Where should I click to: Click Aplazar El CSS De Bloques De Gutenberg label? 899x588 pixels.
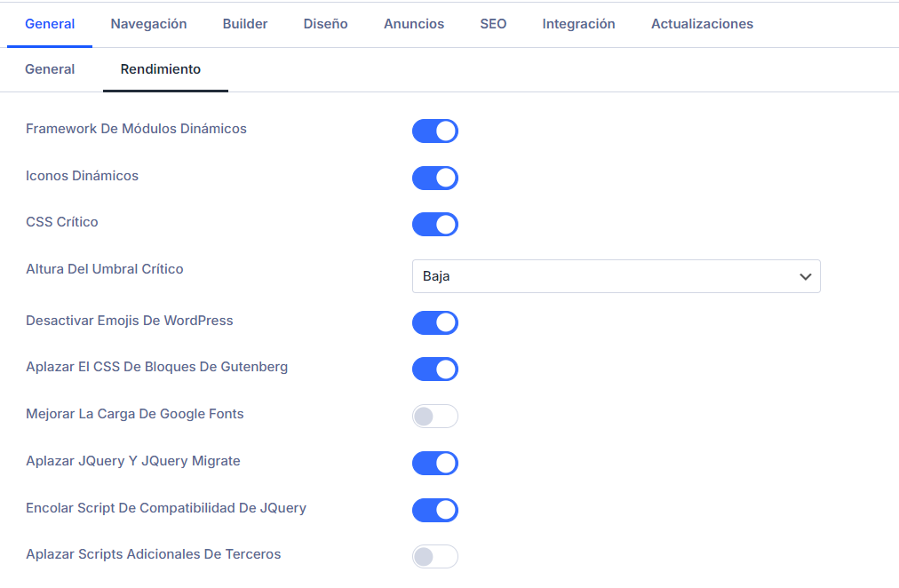156,367
